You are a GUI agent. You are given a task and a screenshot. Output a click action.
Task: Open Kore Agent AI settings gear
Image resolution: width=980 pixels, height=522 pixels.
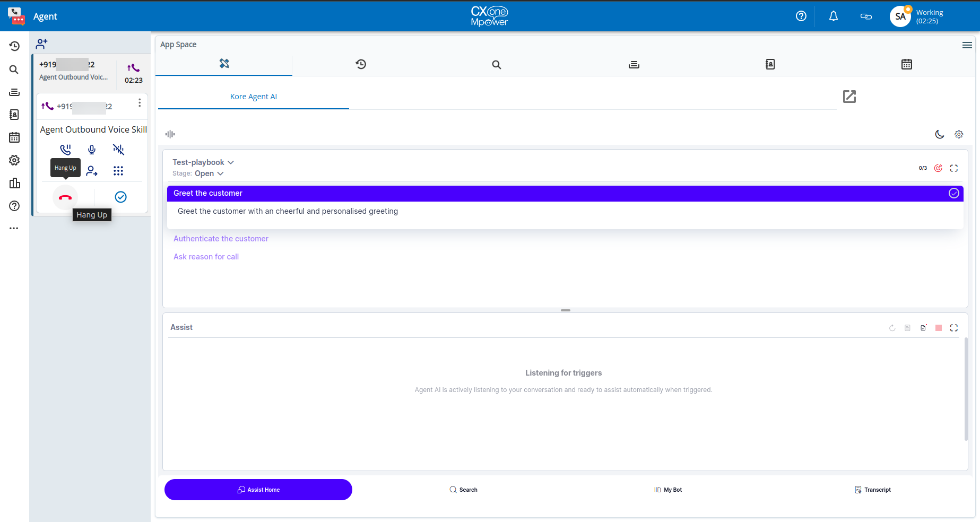(x=959, y=134)
